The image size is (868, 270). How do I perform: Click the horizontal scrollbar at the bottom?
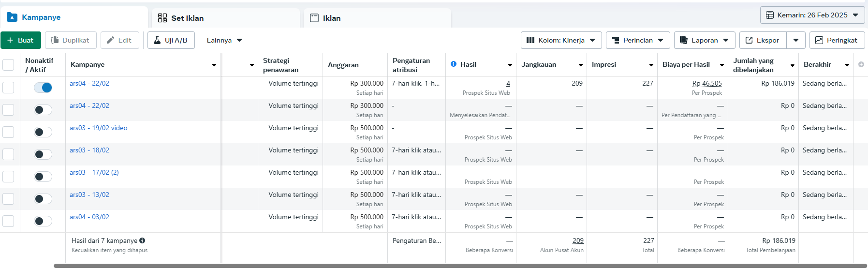click(x=459, y=266)
